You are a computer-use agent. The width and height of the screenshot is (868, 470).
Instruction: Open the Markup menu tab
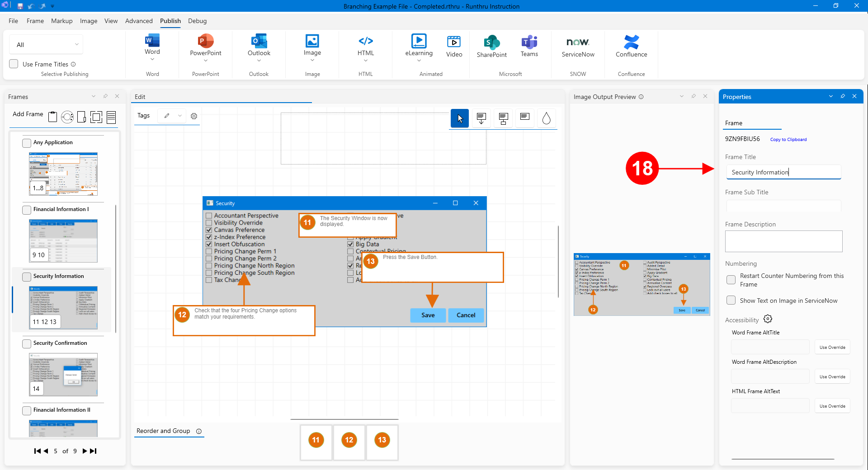61,21
